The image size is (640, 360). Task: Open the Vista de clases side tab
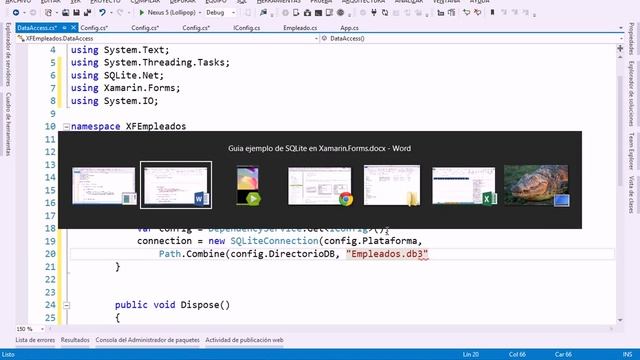631,195
